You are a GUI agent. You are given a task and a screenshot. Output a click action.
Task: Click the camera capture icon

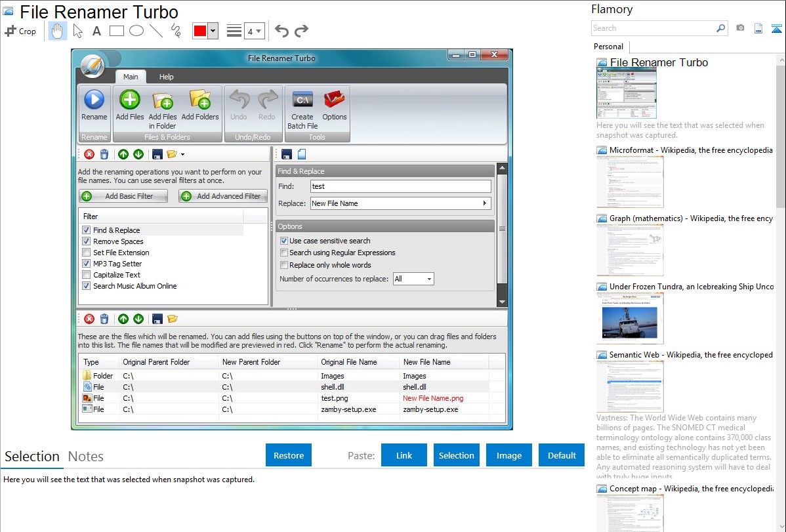[740, 28]
